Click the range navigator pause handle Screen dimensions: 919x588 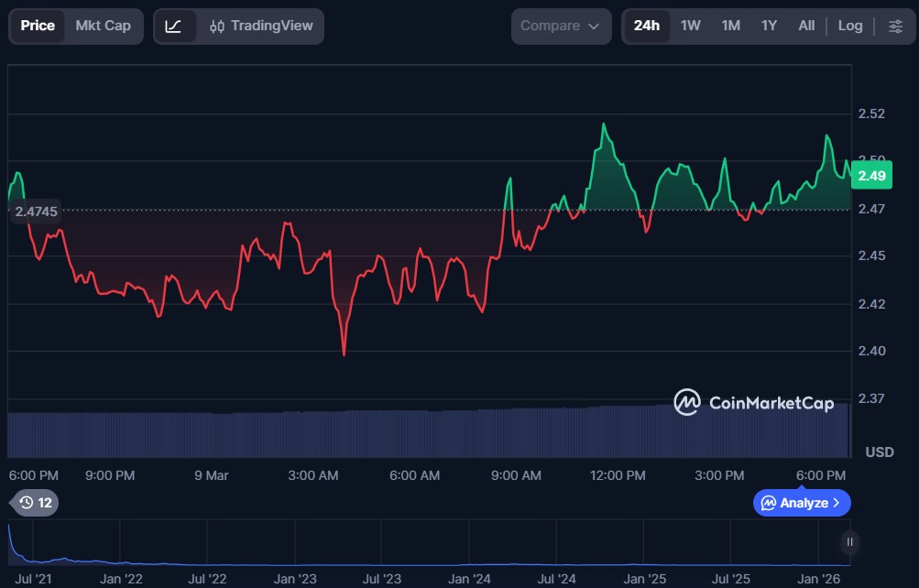[x=850, y=542]
